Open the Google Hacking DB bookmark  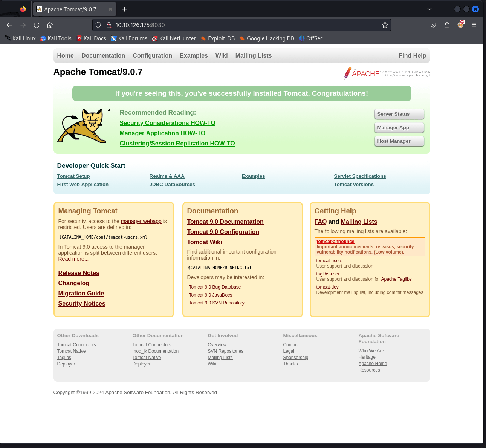[x=267, y=38]
